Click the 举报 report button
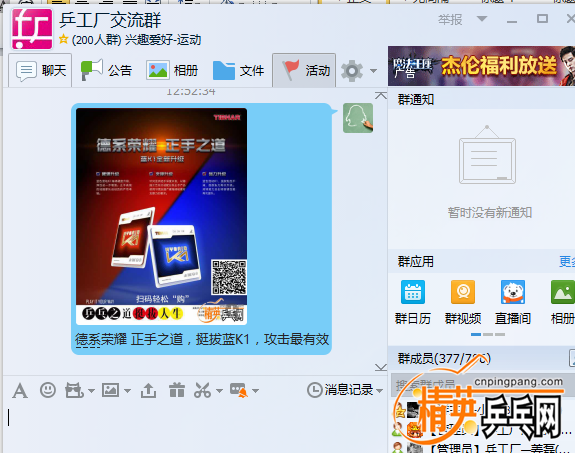 (450, 19)
